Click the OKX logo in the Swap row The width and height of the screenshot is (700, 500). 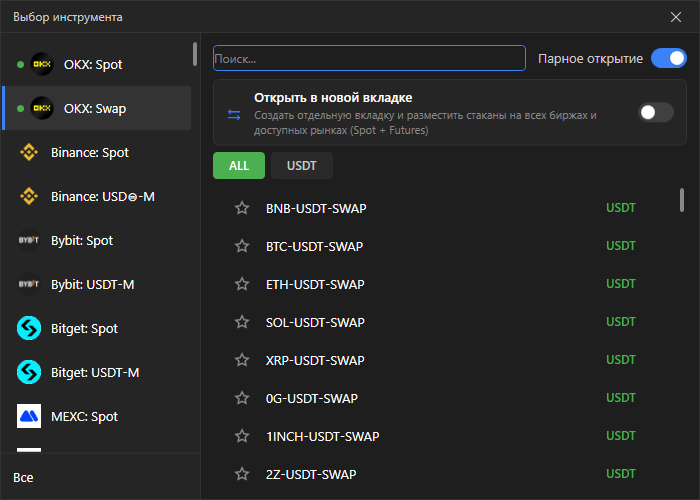point(42,108)
